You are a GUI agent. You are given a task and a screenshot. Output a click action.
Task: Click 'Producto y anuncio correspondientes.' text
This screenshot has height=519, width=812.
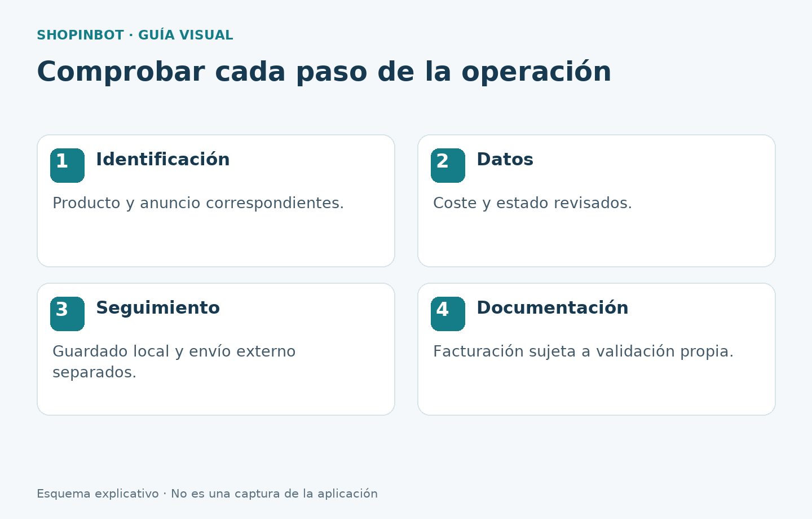point(198,203)
